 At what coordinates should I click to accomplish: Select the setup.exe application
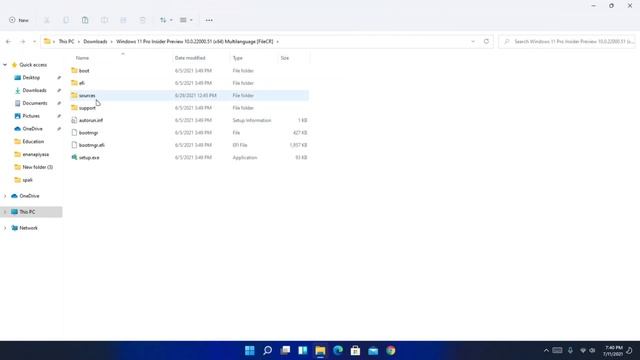click(189, 158)
